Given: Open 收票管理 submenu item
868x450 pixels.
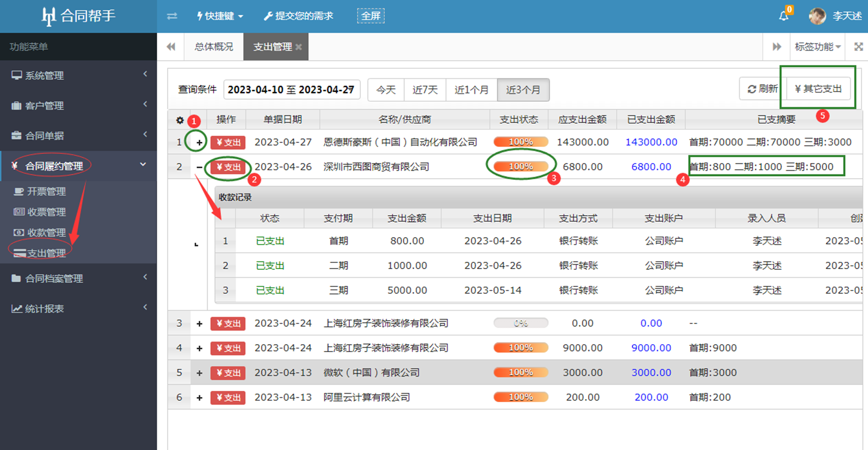Looking at the screenshot, I should point(46,212).
